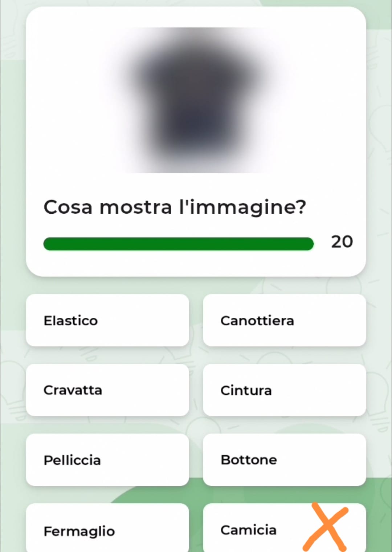Select Canottiera as the answer

coord(284,320)
